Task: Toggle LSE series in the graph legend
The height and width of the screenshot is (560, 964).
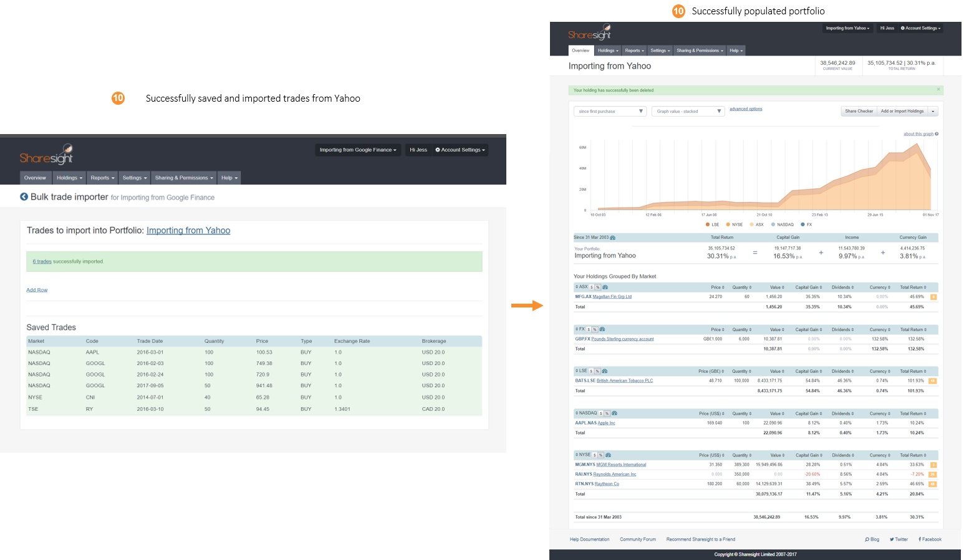Action: pyautogui.click(x=712, y=224)
